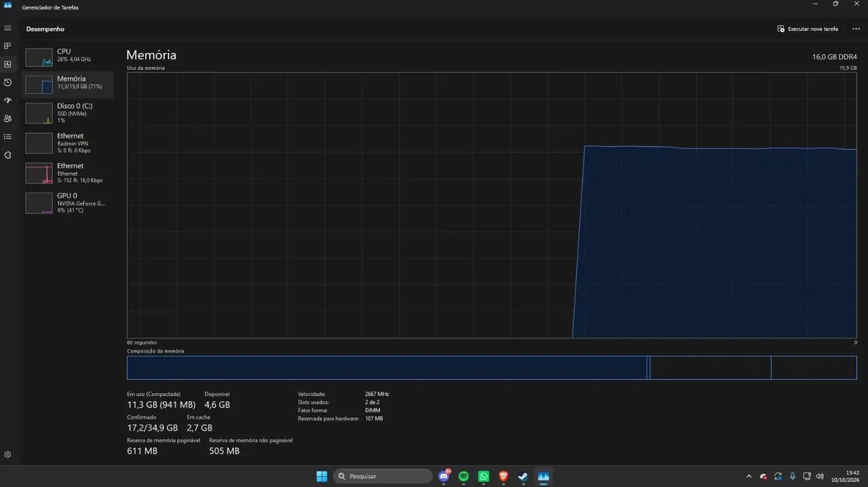868x487 pixels.
Task: Expand the hidden system tray icons chevron
Action: pos(749,476)
